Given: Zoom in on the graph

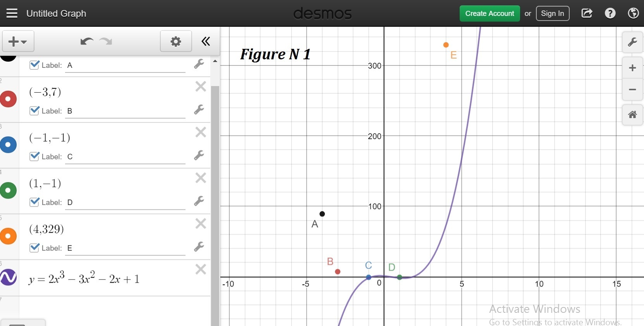Looking at the screenshot, I should click(632, 68).
